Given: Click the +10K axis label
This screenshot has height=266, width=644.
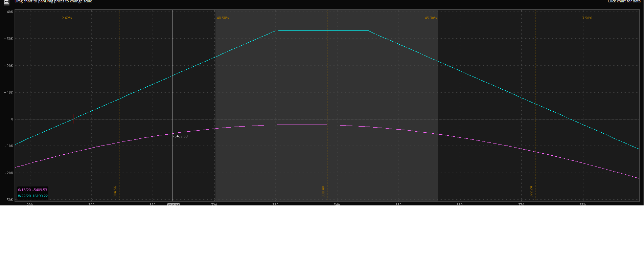Looking at the screenshot, I should click(x=8, y=92).
